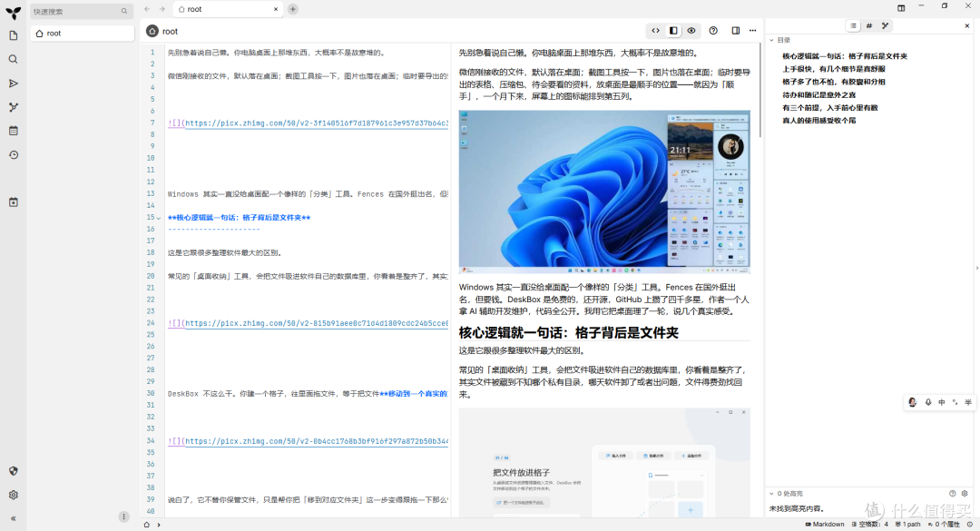
Task: Close the right sidebar panel
Action: 967,25
